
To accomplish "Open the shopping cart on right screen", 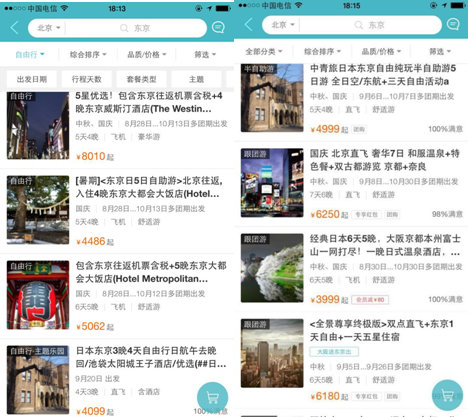I will [447, 395].
